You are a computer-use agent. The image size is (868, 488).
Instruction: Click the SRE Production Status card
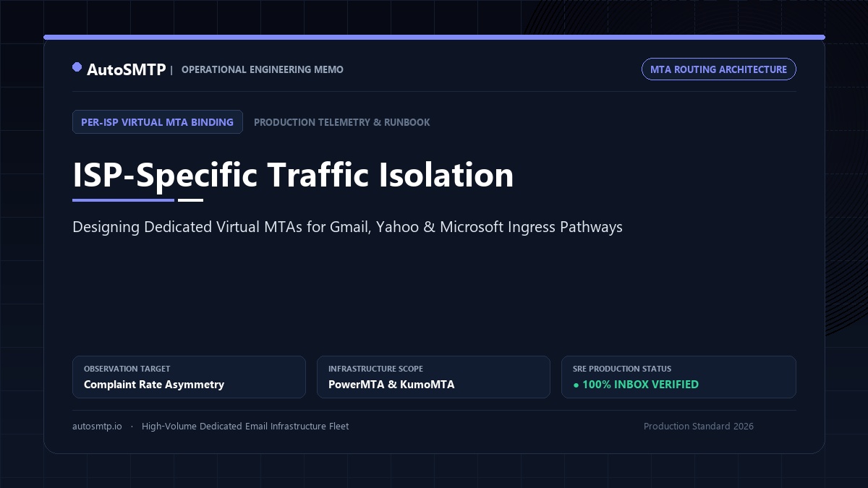(678, 377)
